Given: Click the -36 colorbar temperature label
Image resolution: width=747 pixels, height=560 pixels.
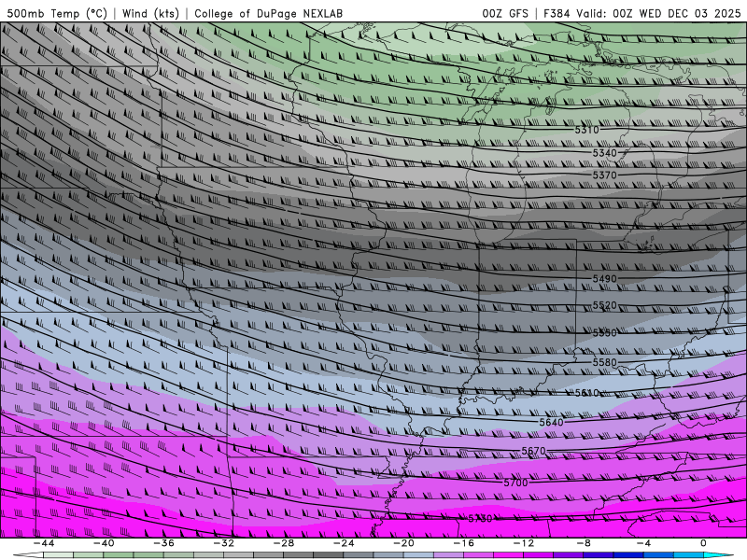Looking at the screenshot, I should 163,543.
